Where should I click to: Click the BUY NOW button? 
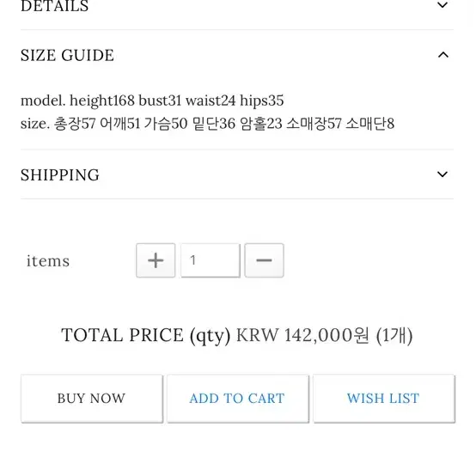tap(92, 399)
